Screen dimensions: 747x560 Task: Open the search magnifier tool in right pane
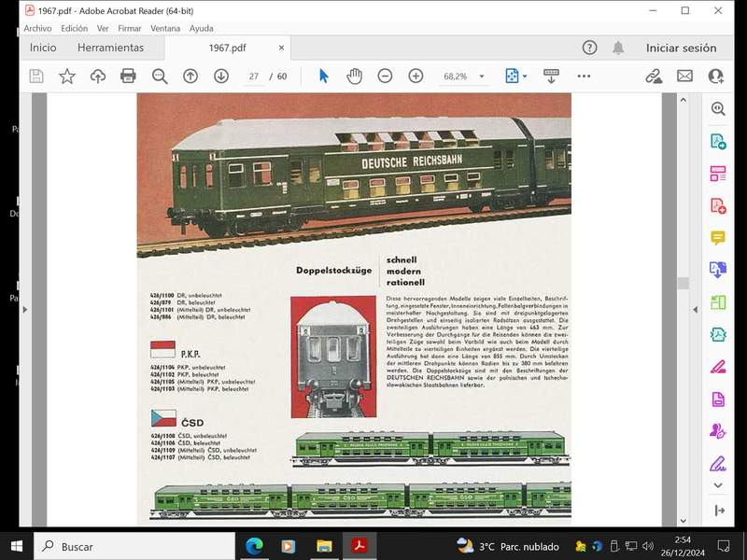click(718, 109)
